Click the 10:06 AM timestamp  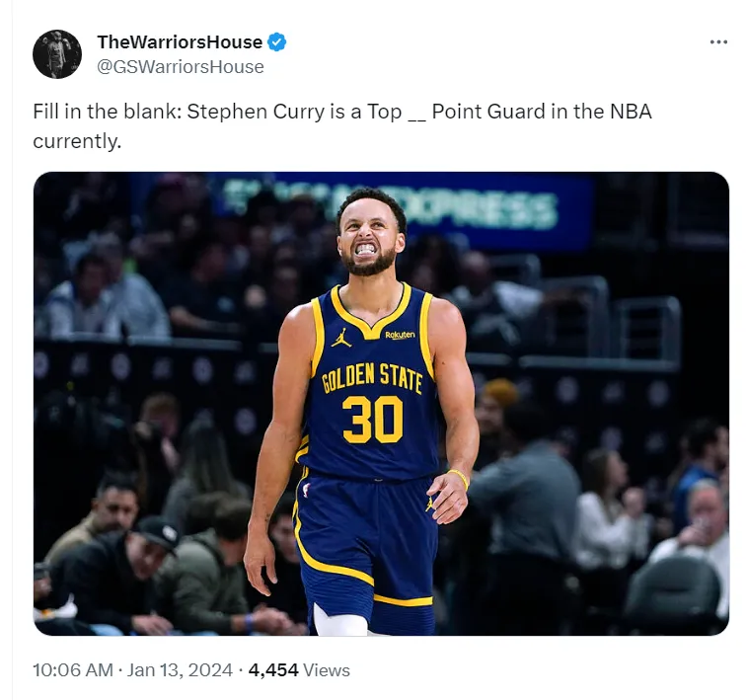point(73,670)
